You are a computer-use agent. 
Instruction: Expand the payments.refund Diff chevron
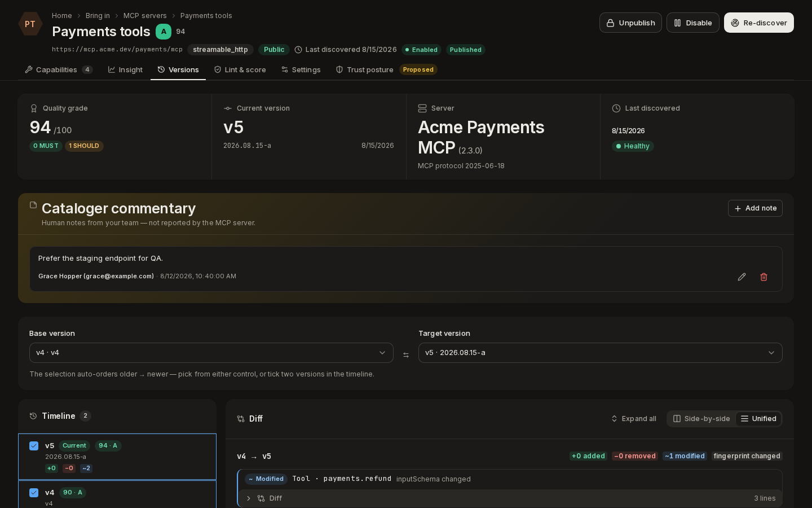click(249, 498)
